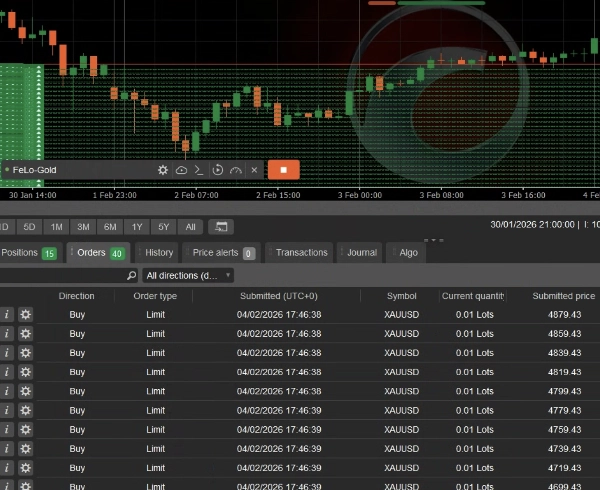Click the cloud icon on FeLo-Gold bar

tap(181, 170)
